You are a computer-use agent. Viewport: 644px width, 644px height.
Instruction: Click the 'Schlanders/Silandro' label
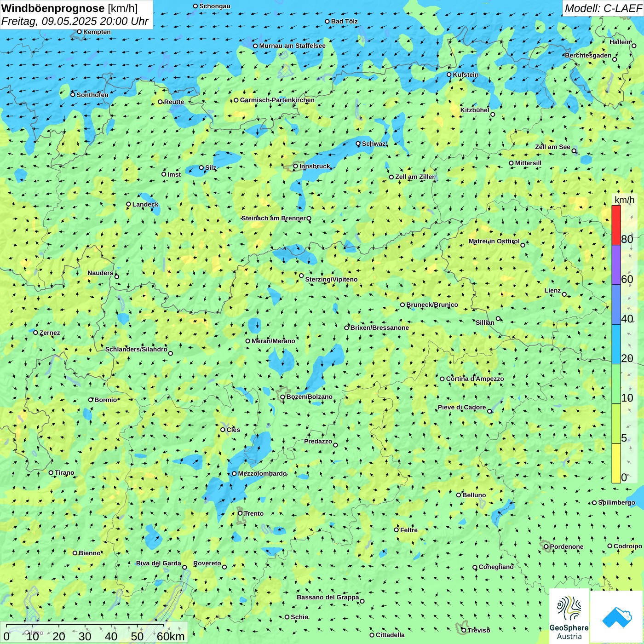[136, 349]
